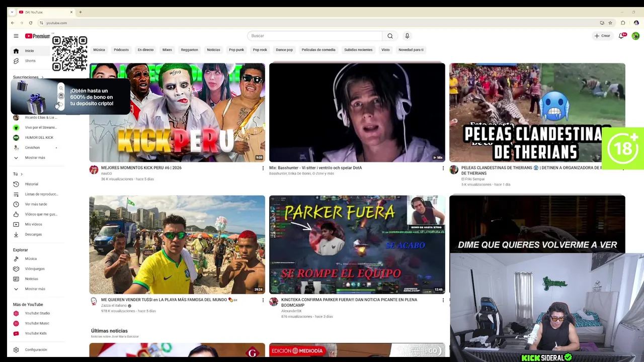Screen dimensions: 644x362
Task: Open options menu for KINGTEKA video
Action: (x=443, y=300)
